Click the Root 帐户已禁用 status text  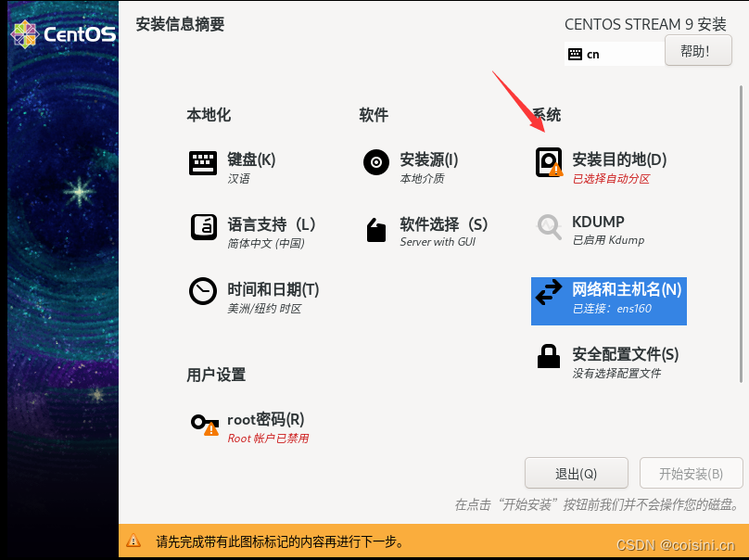pyautogui.click(x=268, y=439)
